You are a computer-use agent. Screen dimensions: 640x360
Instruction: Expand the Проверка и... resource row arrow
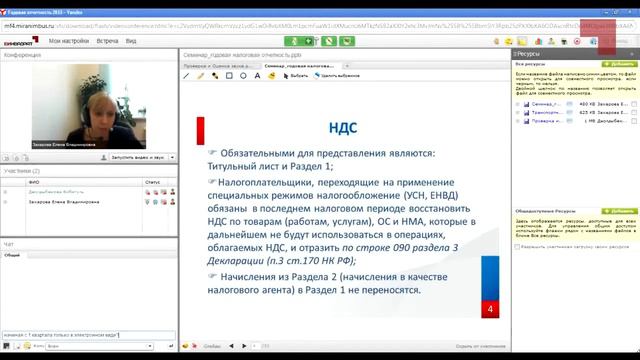coord(518,121)
